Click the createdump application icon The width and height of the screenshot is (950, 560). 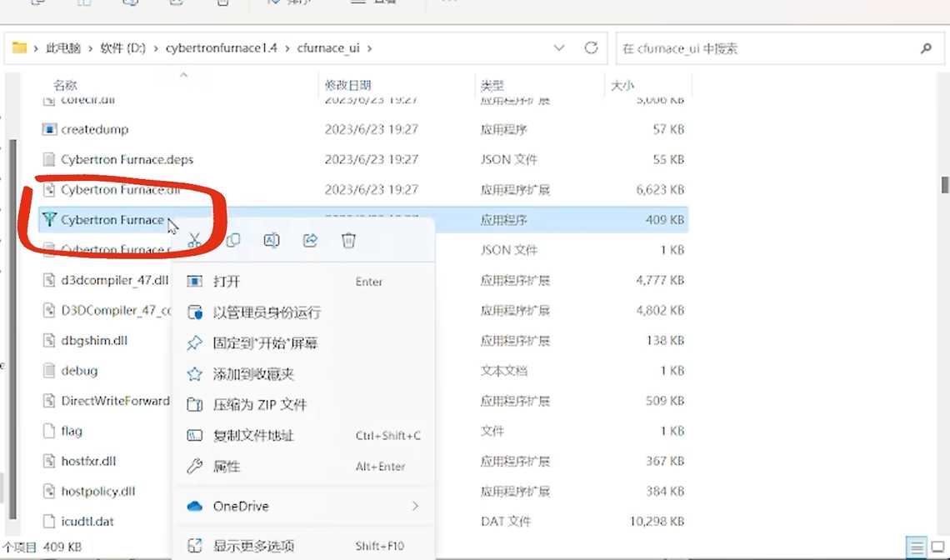point(49,129)
